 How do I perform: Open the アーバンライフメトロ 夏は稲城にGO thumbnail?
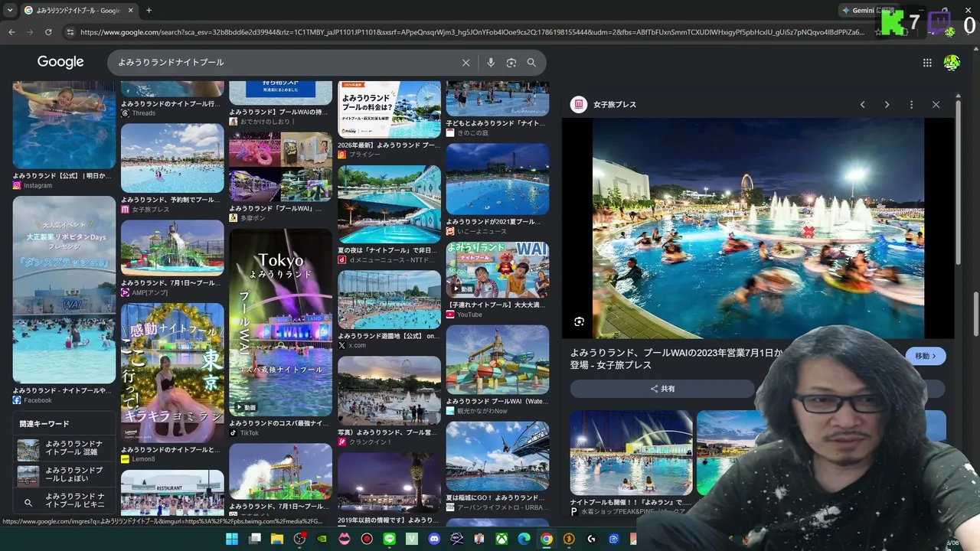point(498,456)
